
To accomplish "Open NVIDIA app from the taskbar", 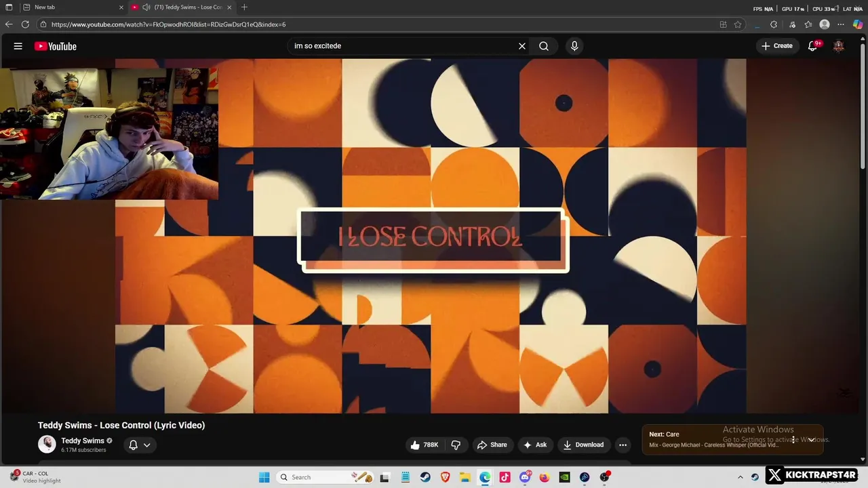I will (x=564, y=477).
